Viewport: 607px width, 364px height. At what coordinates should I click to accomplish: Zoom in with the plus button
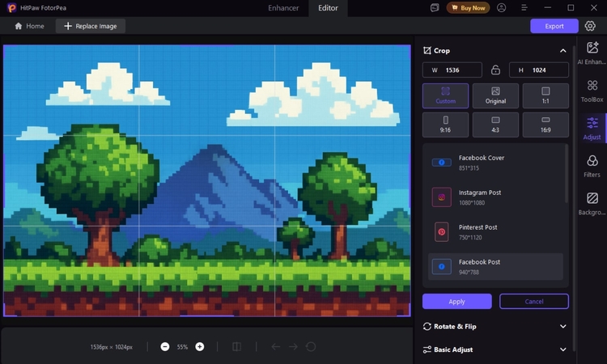pyautogui.click(x=200, y=346)
